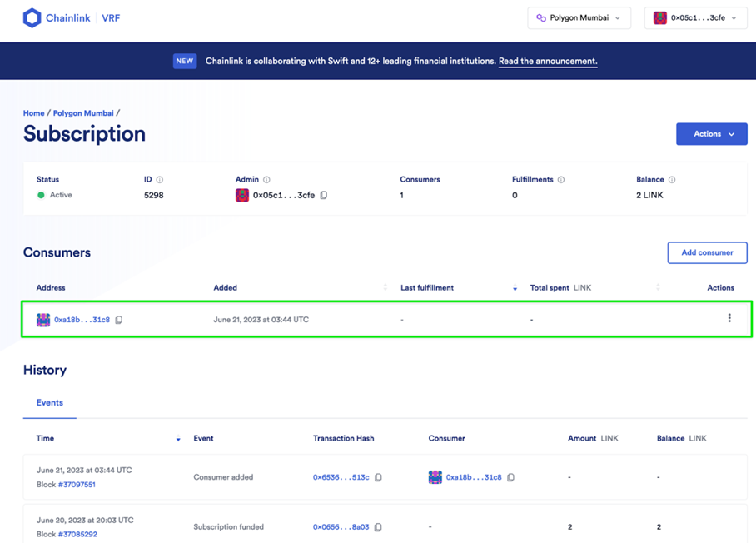This screenshot has height=543, width=756.
Task: Copy consumer address in History events row
Action: coord(511,477)
